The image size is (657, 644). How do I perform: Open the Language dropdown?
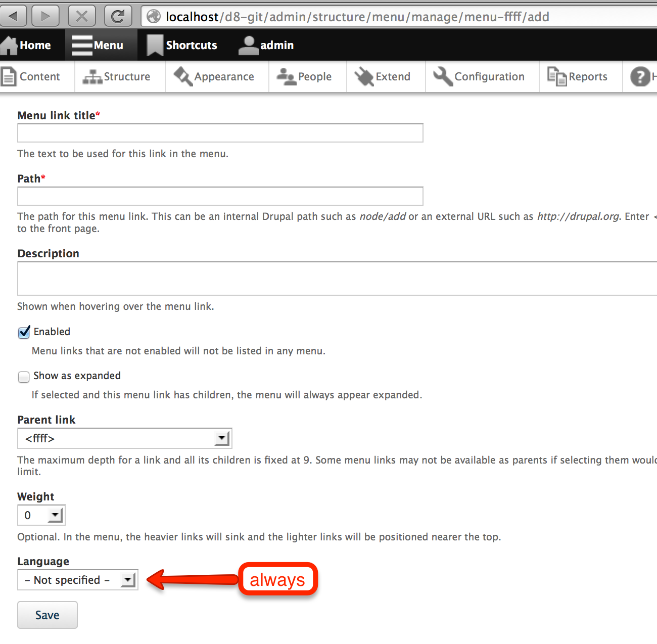click(x=78, y=580)
